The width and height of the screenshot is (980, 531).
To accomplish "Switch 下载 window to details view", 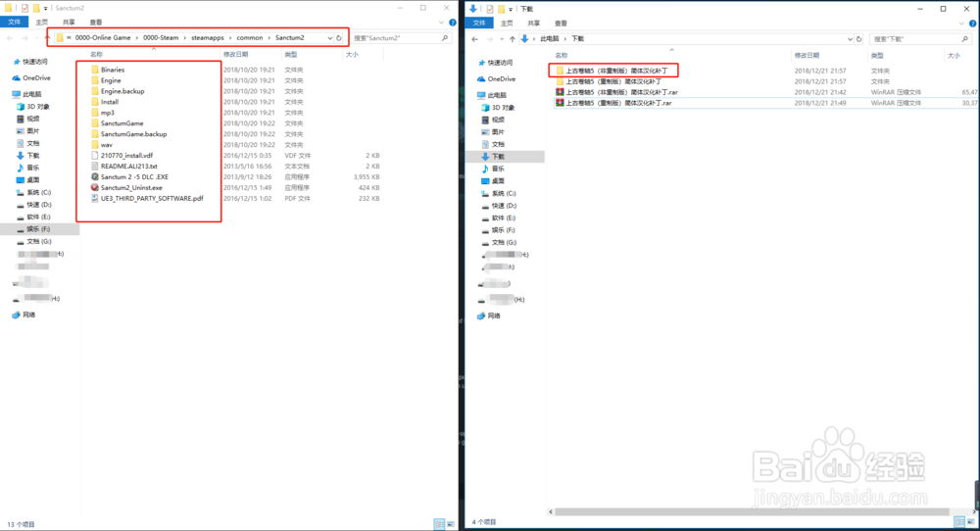I will click(959, 521).
